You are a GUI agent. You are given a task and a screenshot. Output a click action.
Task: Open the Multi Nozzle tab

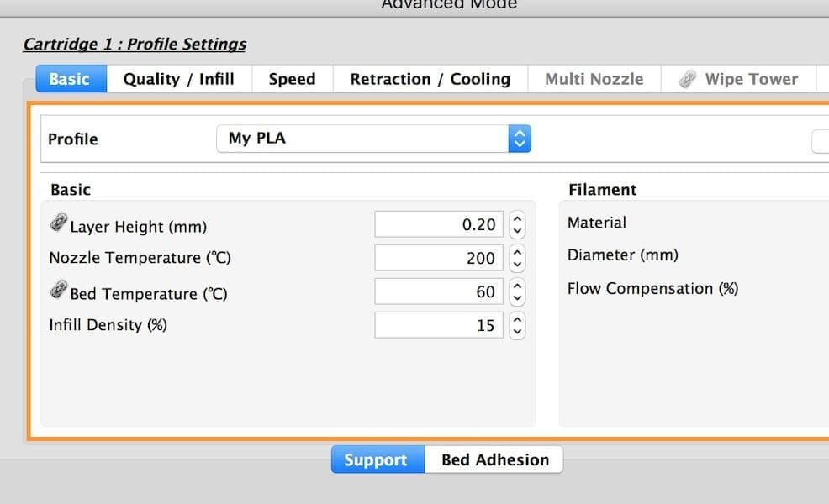coord(594,79)
